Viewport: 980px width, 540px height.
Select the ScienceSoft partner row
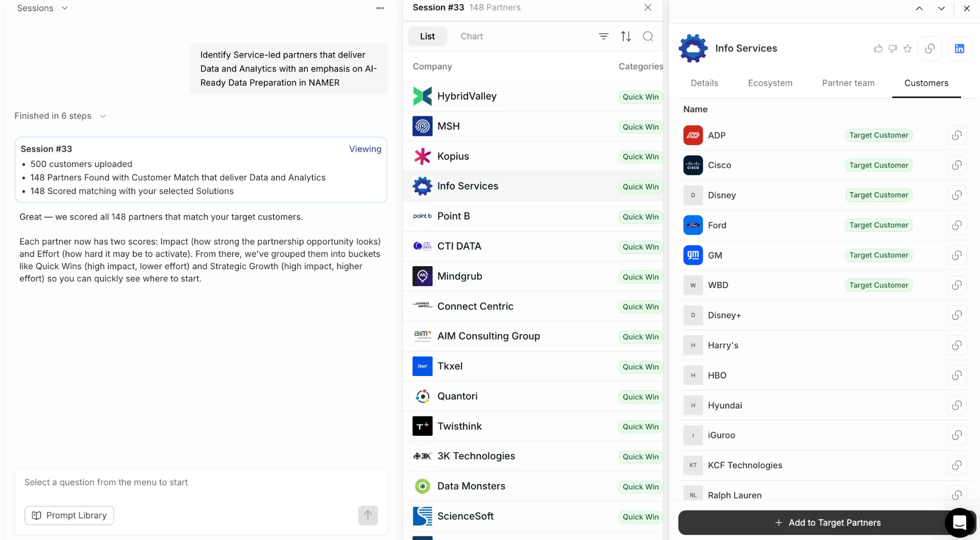(x=533, y=516)
